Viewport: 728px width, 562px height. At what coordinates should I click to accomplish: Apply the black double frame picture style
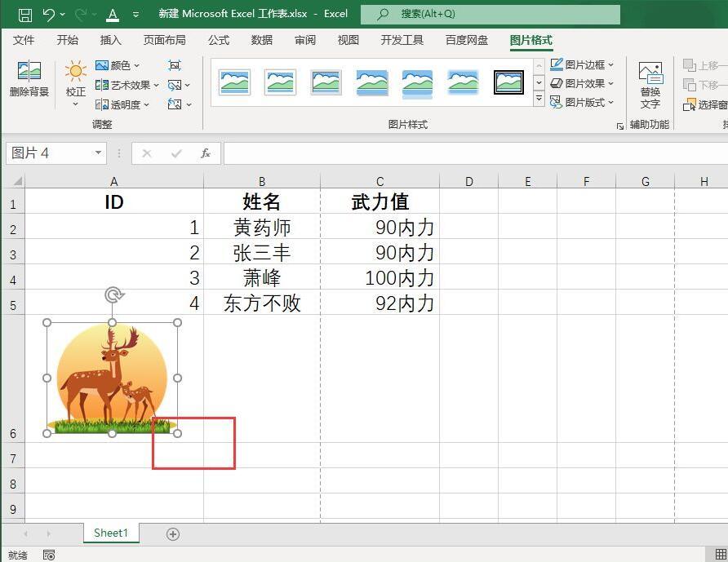click(508, 82)
